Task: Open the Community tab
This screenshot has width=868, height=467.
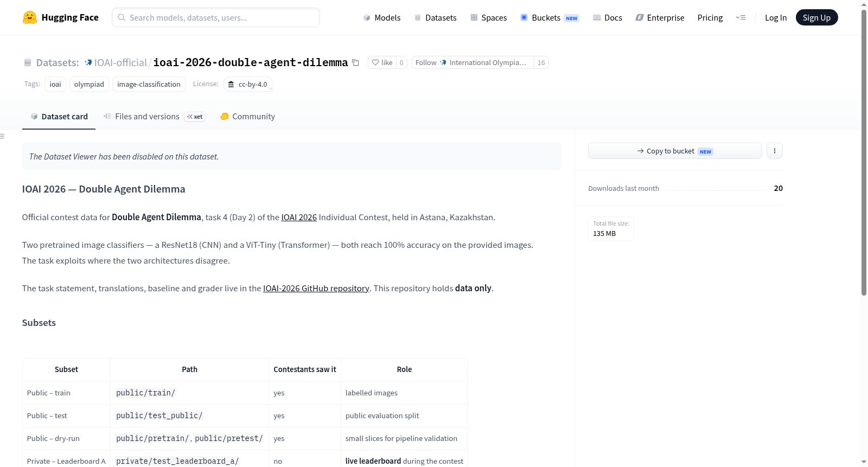Action: pos(247,117)
